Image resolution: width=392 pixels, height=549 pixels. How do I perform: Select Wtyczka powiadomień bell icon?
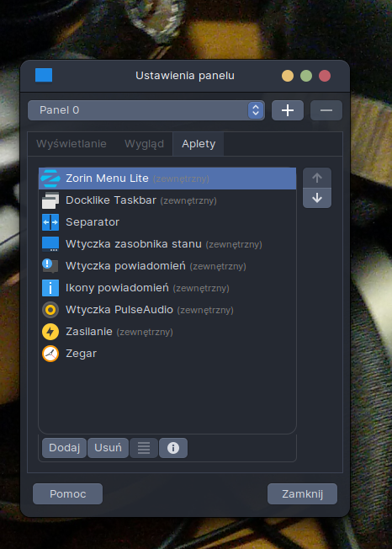pyautogui.click(x=50, y=266)
